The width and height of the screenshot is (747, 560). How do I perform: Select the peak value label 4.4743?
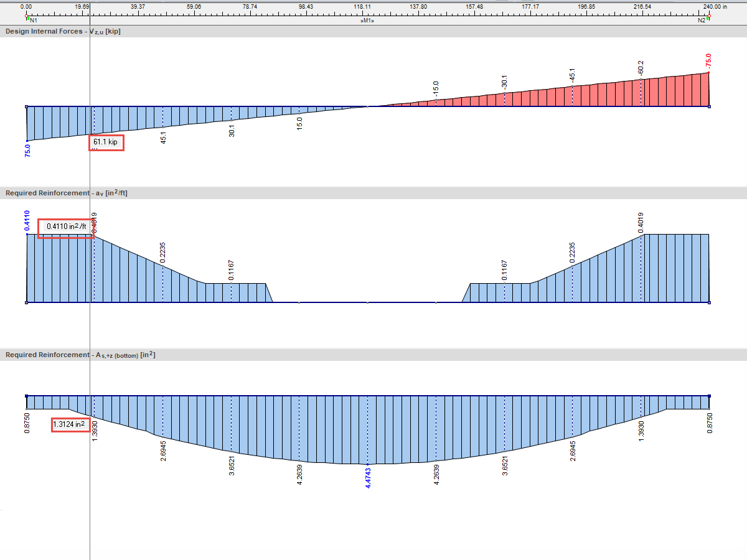367,480
